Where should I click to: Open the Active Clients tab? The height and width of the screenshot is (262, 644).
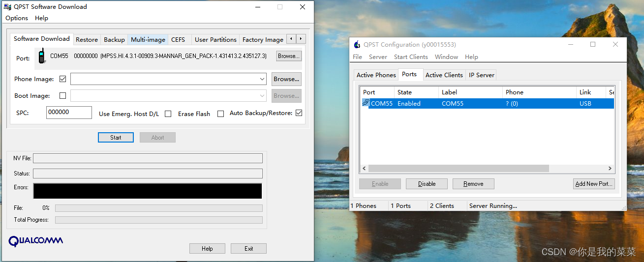[444, 75]
